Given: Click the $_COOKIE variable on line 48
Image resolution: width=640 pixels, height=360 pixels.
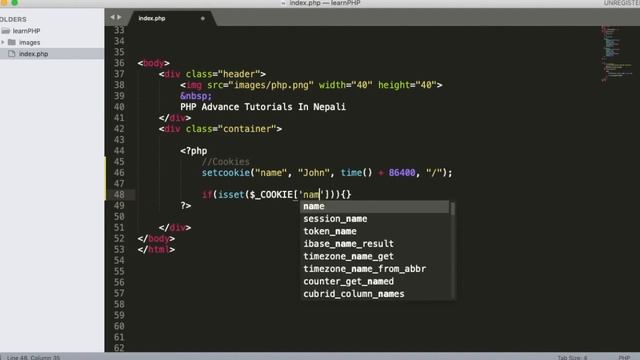Looking at the screenshot, I should point(271,195).
